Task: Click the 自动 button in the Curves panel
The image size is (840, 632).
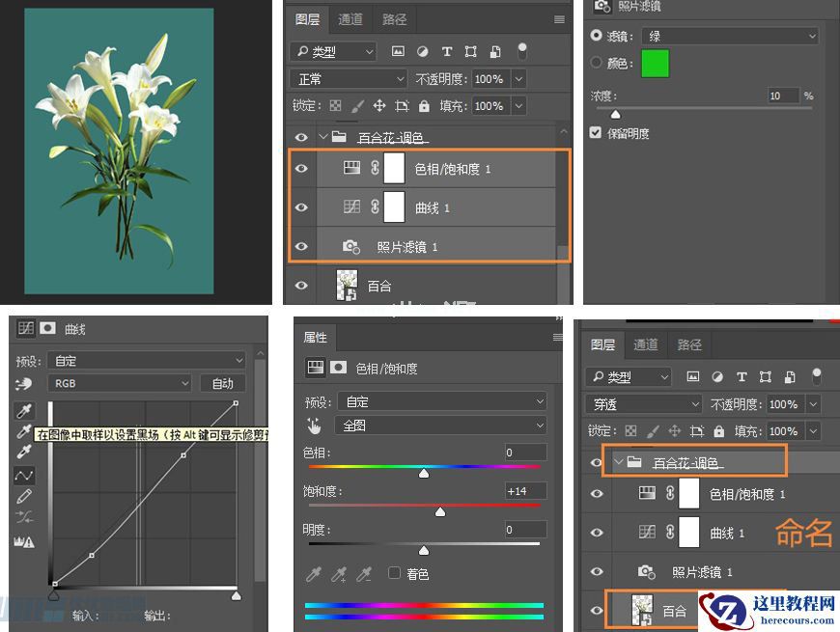Action: pos(223,383)
